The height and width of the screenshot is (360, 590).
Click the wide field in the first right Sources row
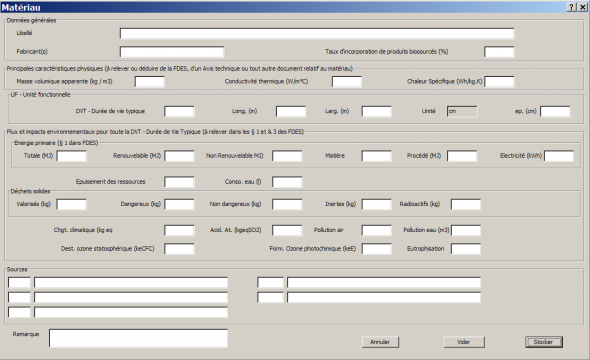pos(384,283)
